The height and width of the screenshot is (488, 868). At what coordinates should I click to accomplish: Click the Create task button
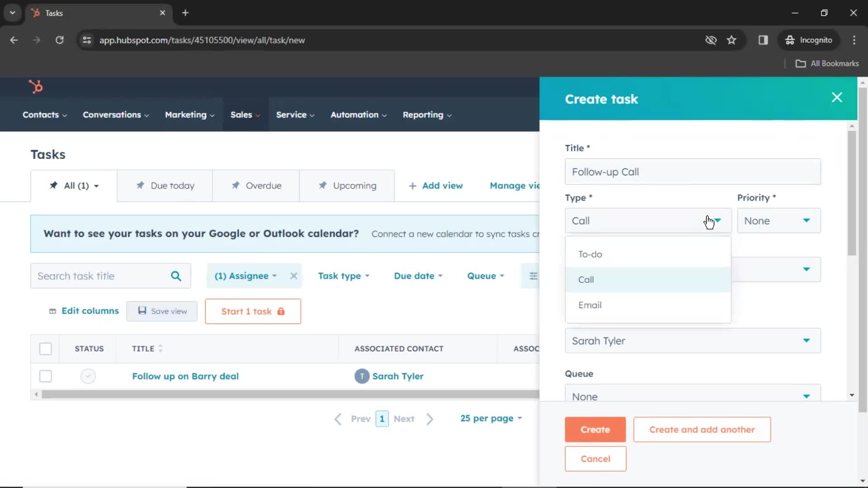(x=595, y=429)
